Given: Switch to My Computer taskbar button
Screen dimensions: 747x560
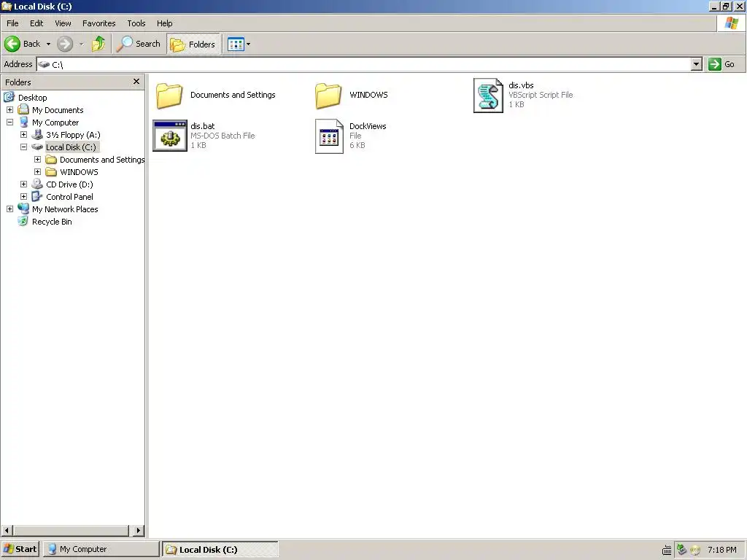Looking at the screenshot, I should [101, 549].
